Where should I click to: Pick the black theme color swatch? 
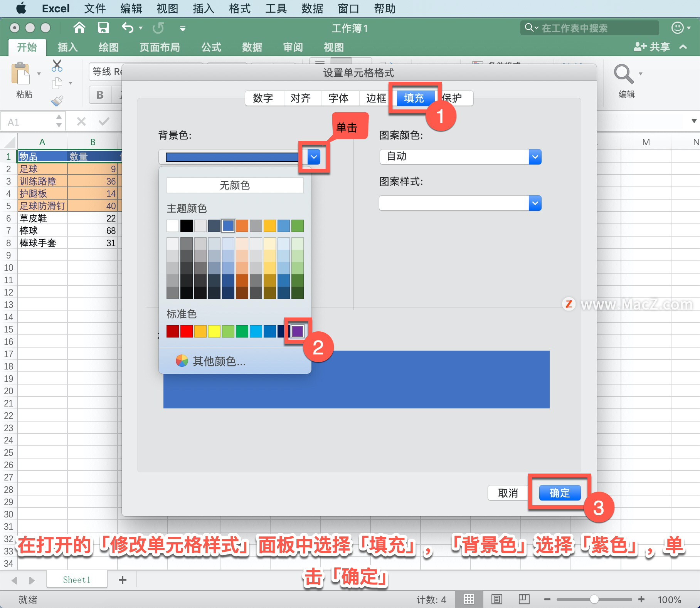(187, 226)
